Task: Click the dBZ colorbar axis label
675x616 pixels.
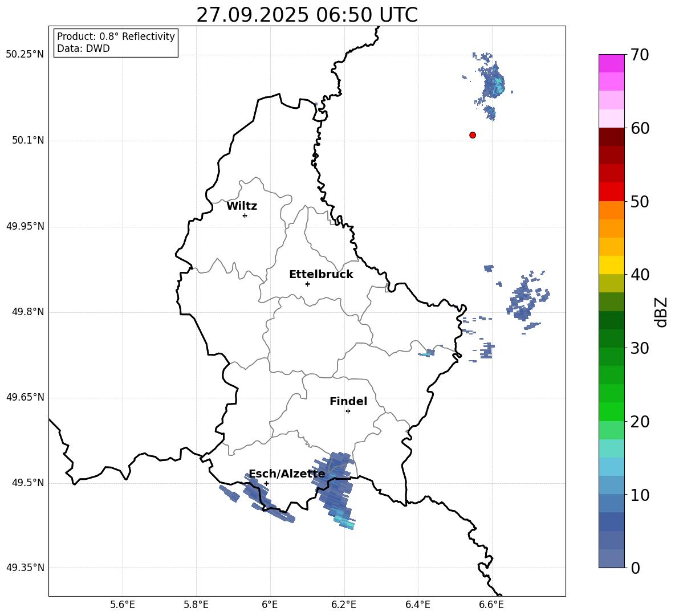Action: (662, 312)
